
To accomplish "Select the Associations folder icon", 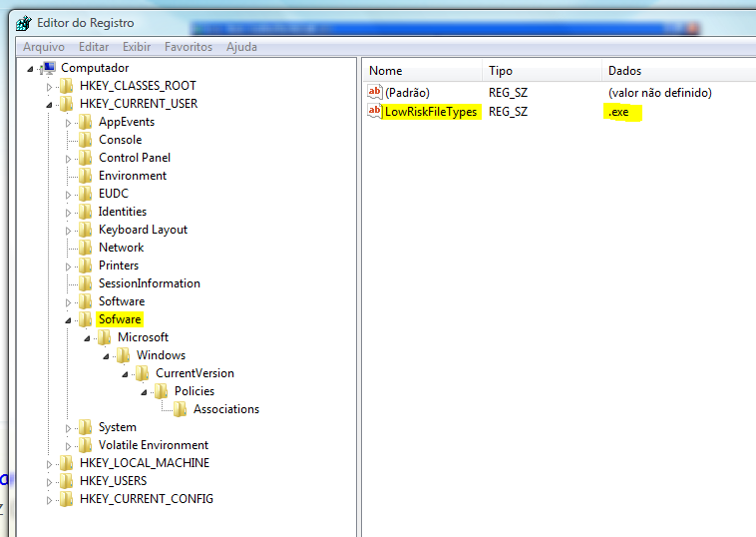I will pyautogui.click(x=181, y=409).
